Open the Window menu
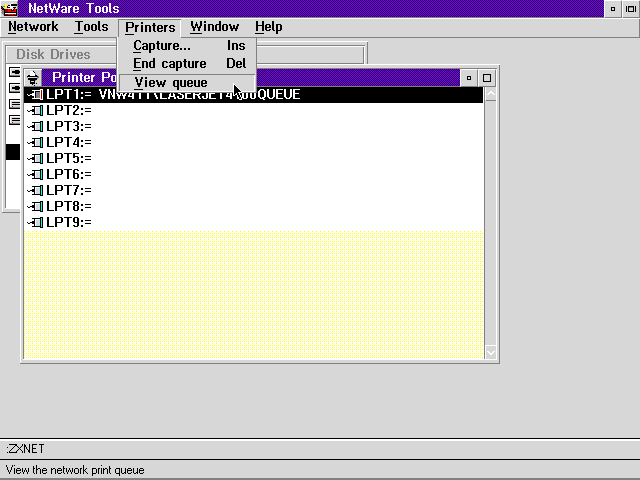This screenshot has width=640, height=480. 214,27
